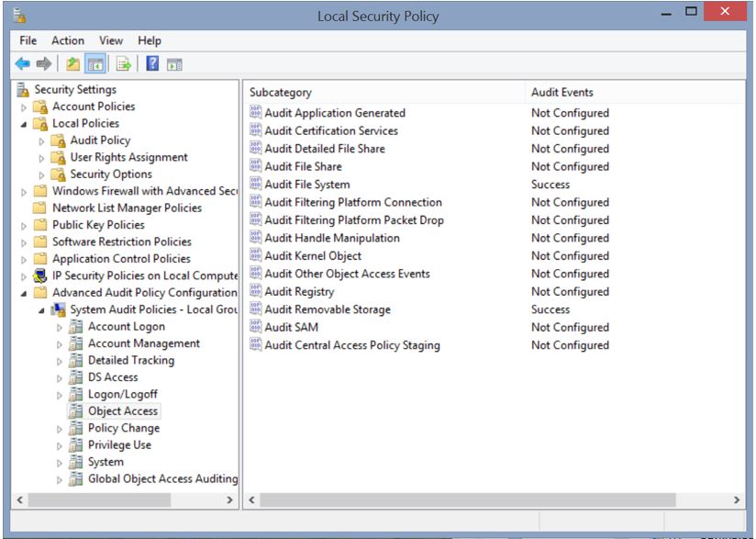Expand the Account Policies tree node
The height and width of the screenshot is (539, 756).
[25, 107]
